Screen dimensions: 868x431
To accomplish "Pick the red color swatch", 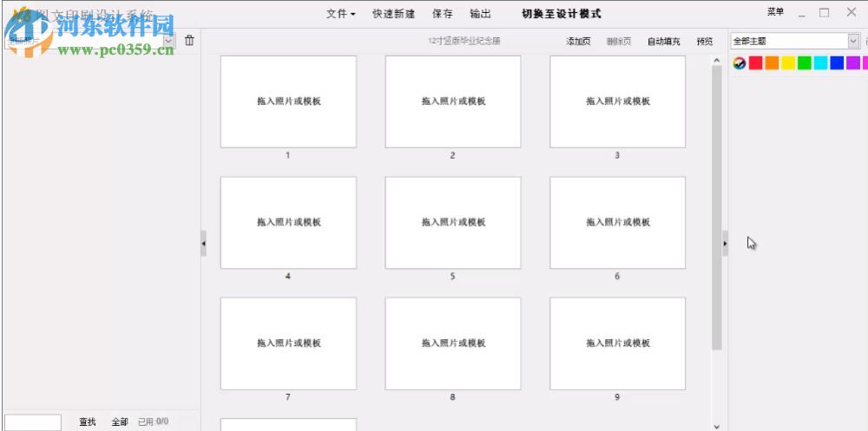I will [756, 63].
